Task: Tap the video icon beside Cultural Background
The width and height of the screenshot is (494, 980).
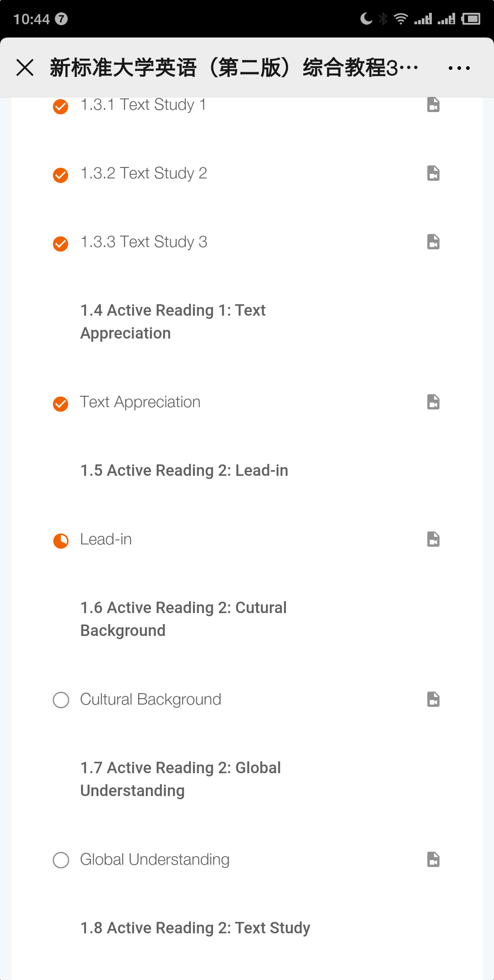Action: click(x=433, y=700)
